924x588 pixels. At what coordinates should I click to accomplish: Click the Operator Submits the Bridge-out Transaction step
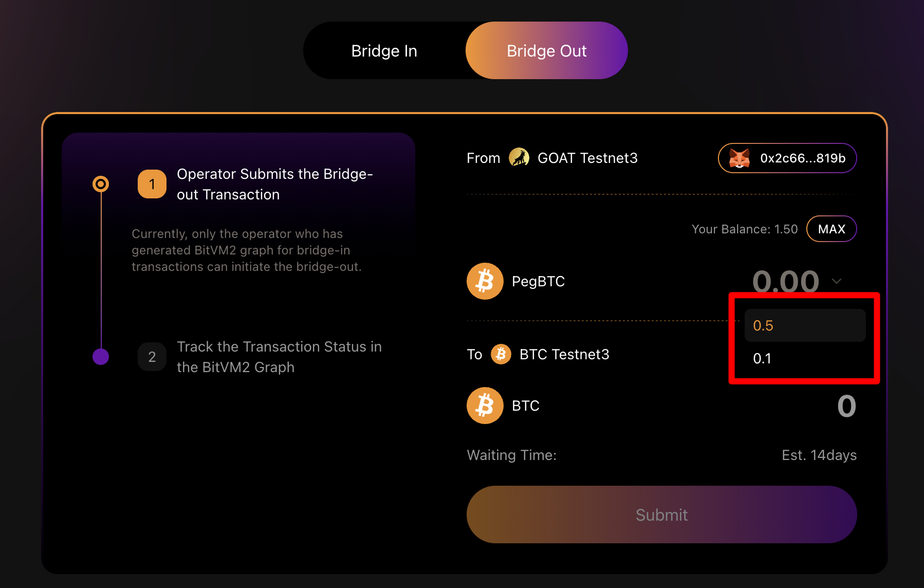(x=275, y=184)
